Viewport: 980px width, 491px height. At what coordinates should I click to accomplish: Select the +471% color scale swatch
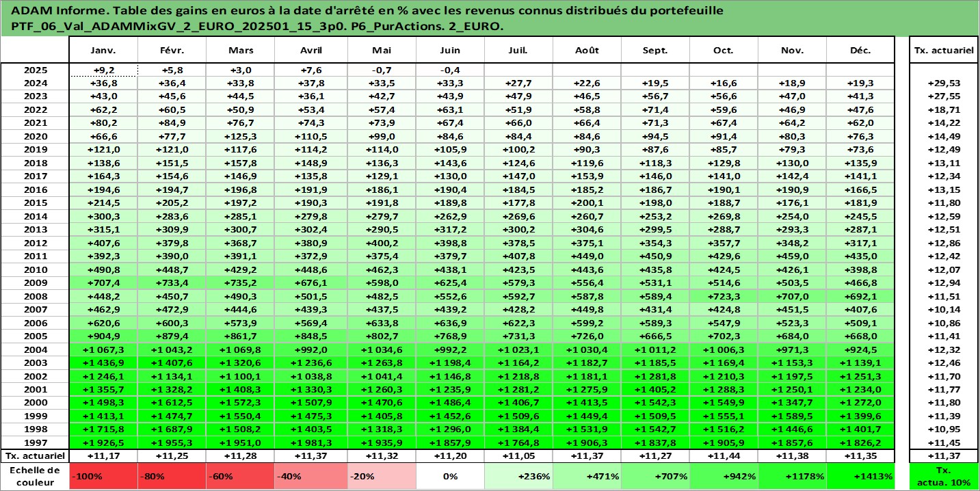pos(587,476)
